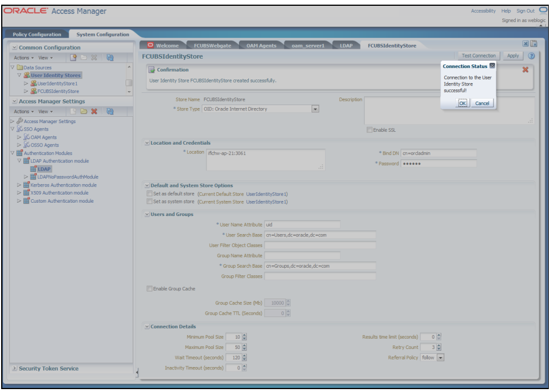Switch to Policy Configuration tab
Screen dimensions: 550x392
(x=37, y=34)
